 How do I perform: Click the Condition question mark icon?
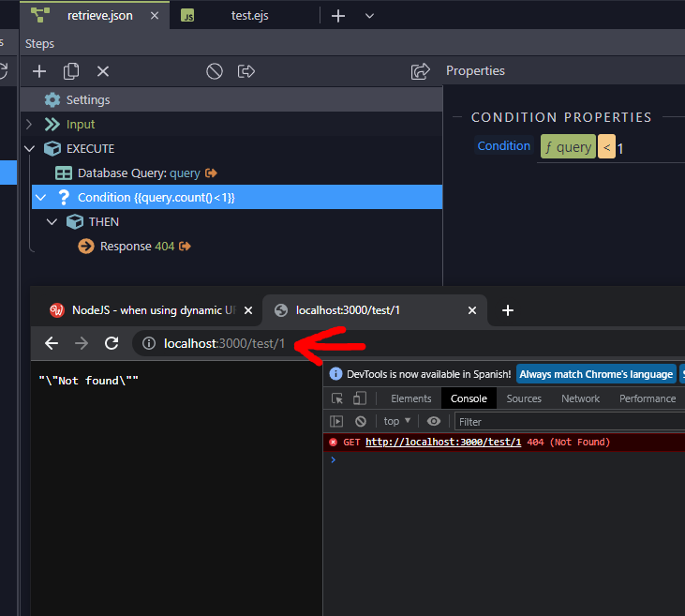click(x=64, y=198)
